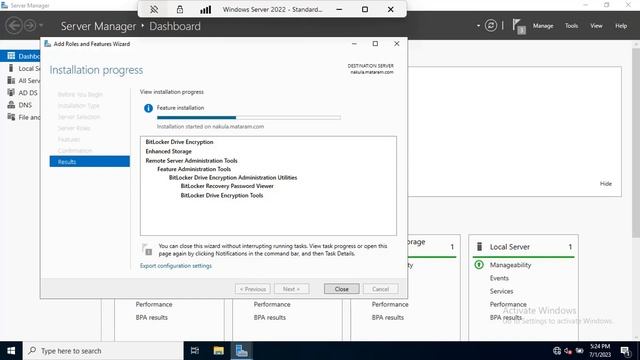Click the taskbar search box
Viewport: 640px width, 360px height.
[x=103, y=351]
